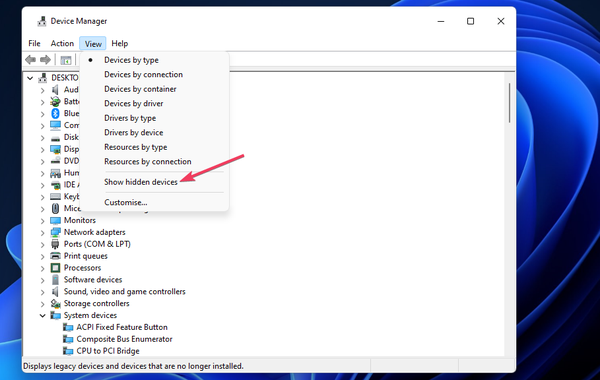
Task: Expand the Print queues category
Action: pos(42,256)
